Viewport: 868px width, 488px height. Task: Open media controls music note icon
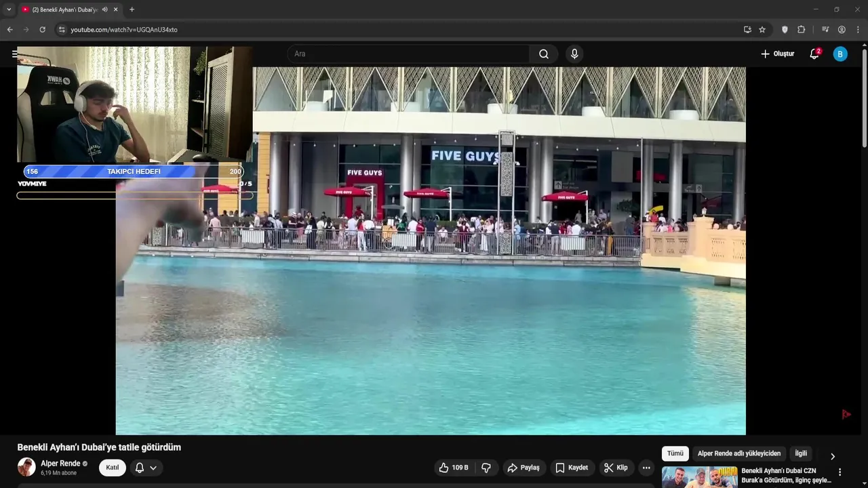click(x=825, y=30)
